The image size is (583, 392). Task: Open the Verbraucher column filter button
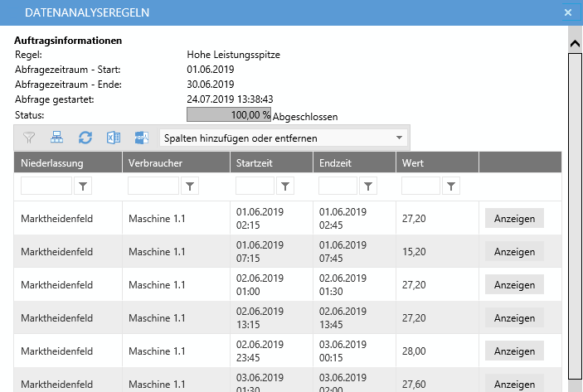pos(190,187)
